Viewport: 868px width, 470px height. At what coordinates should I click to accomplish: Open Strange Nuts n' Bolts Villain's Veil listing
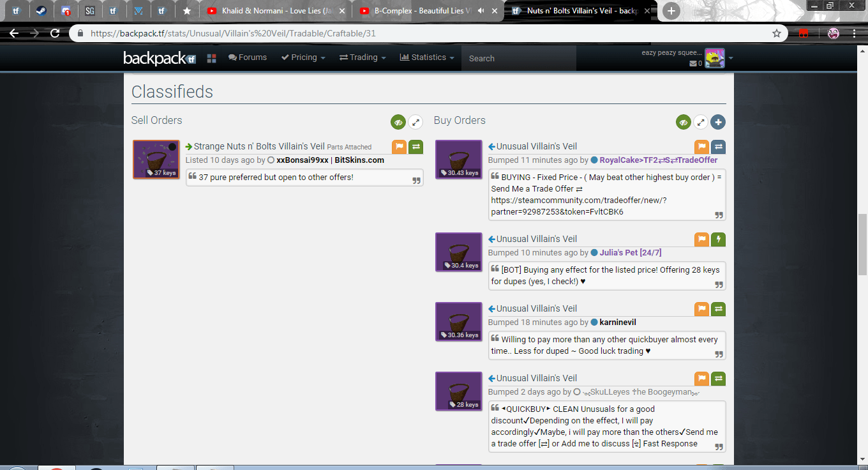(x=258, y=147)
